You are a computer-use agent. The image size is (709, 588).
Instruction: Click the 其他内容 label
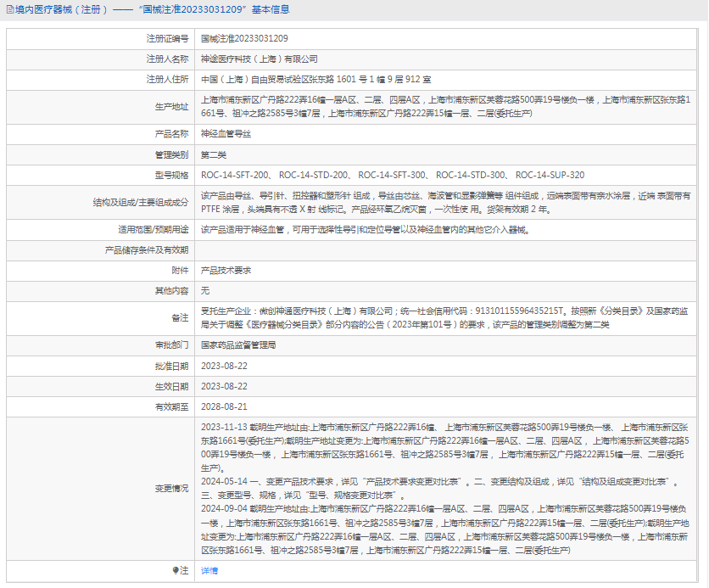[x=172, y=291]
